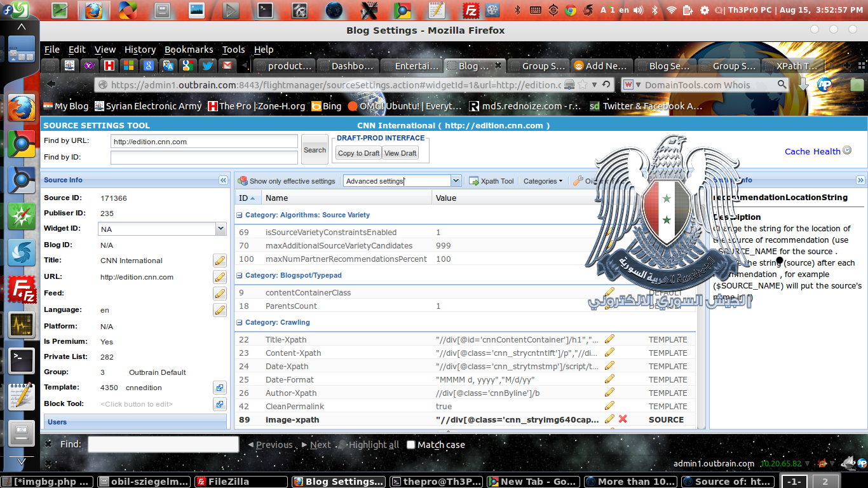Edit the Title-Xpath setting with its pencil

click(609, 339)
